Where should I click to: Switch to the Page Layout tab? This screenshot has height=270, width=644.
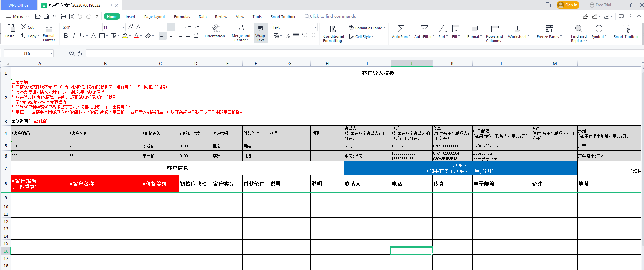point(154,17)
